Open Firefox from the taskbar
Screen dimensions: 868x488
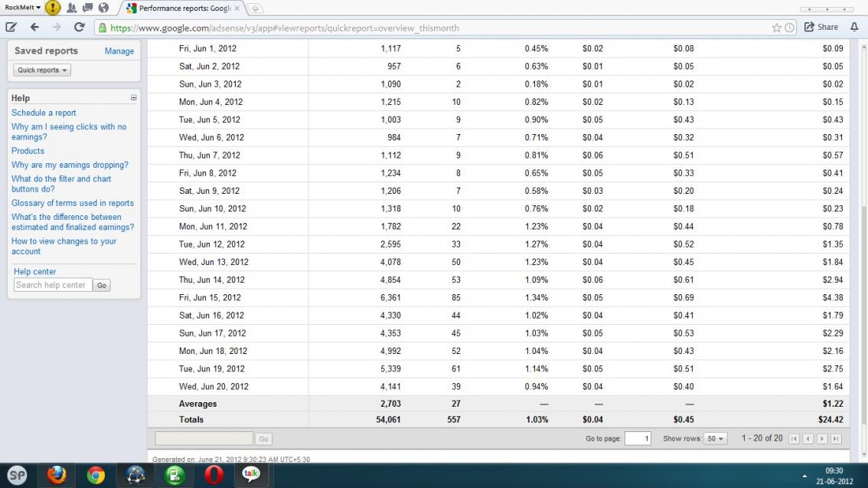tap(57, 475)
